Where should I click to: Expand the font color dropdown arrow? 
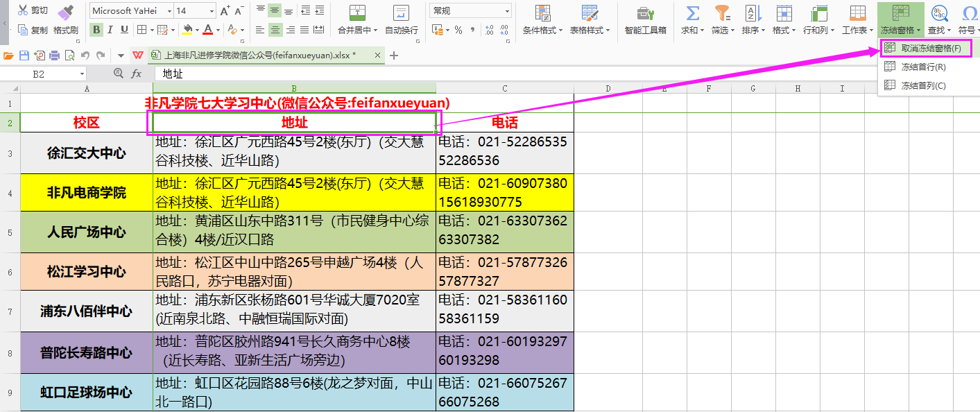coord(218,30)
